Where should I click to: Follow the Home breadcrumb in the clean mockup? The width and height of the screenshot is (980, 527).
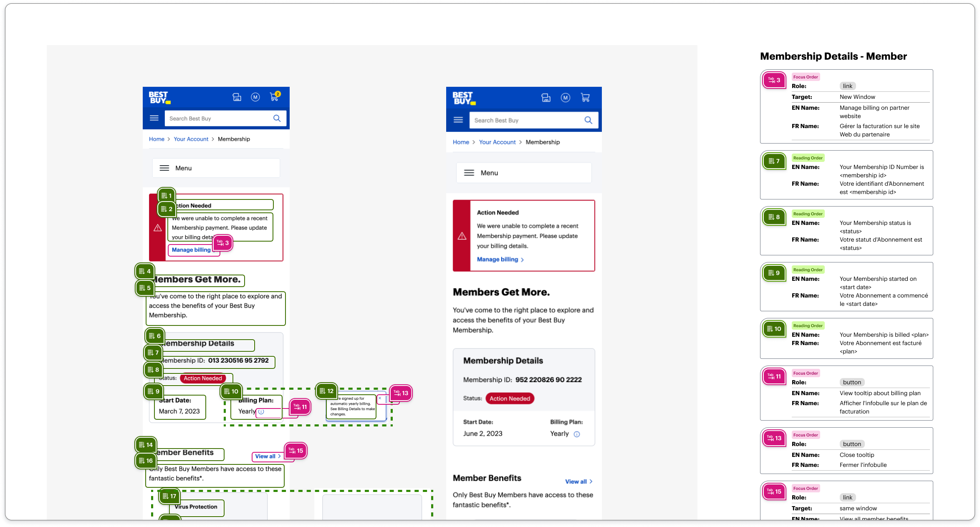coord(461,142)
